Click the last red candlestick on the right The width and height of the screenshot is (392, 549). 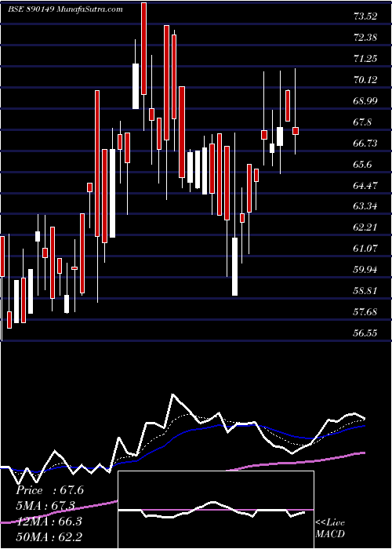[x=296, y=131]
